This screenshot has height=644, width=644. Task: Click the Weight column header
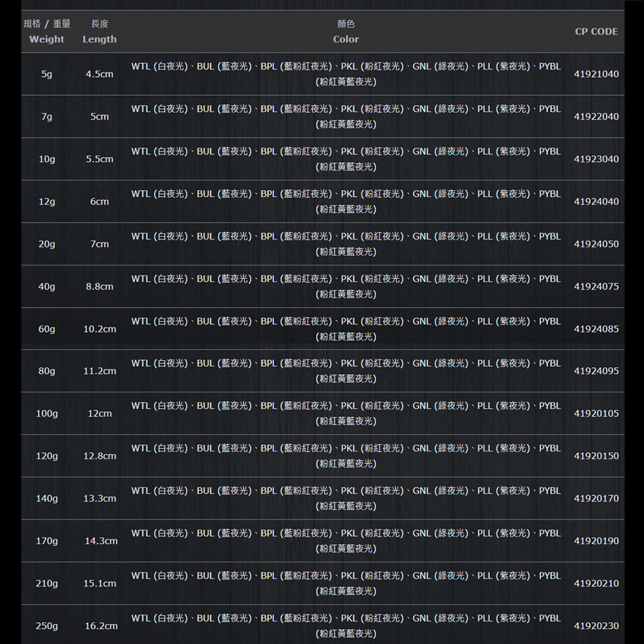[x=47, y=32]
